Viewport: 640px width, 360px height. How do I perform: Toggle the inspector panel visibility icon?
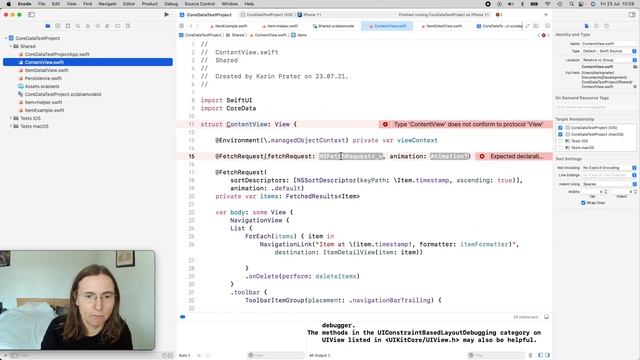point(632,15)
